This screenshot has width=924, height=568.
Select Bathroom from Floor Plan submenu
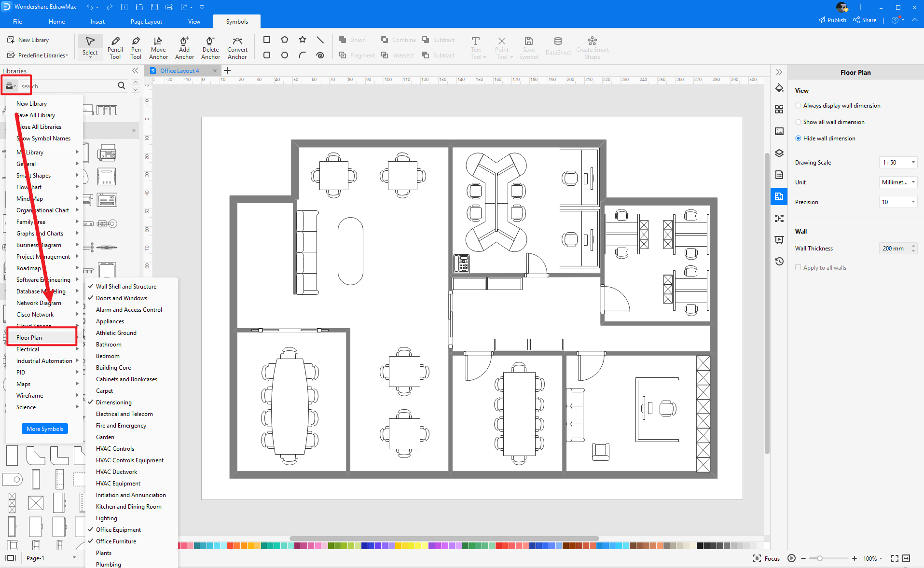point(109,345)
